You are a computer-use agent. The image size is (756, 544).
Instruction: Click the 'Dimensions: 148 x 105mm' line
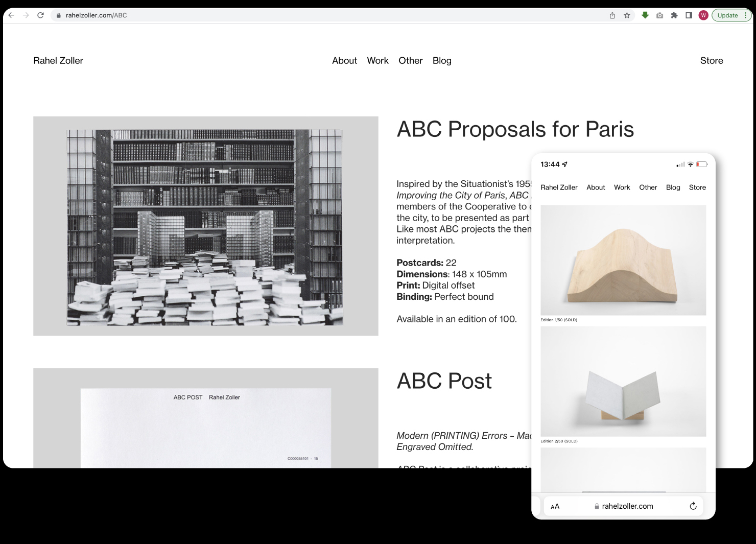click(452, 274)
